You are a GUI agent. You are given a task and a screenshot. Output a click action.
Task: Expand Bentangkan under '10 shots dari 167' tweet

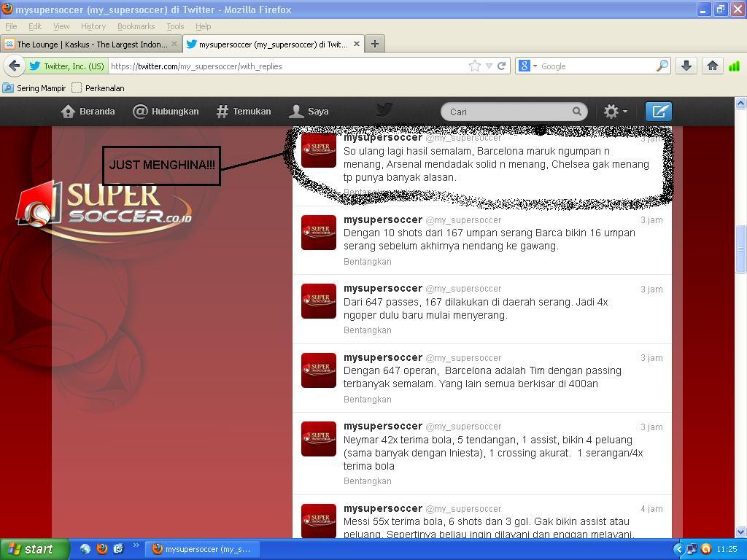[368, 262]
